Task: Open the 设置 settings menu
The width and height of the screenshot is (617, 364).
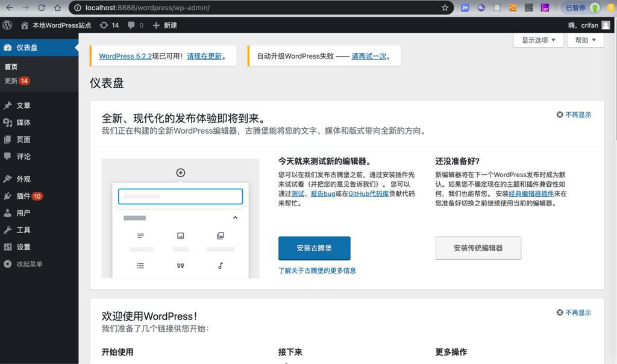Action: click(x=39, y=247)
